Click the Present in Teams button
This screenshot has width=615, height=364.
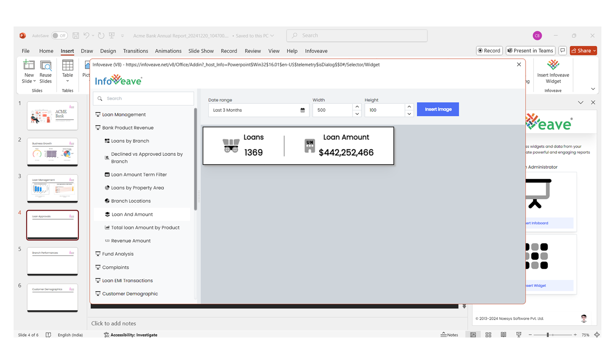530,51
